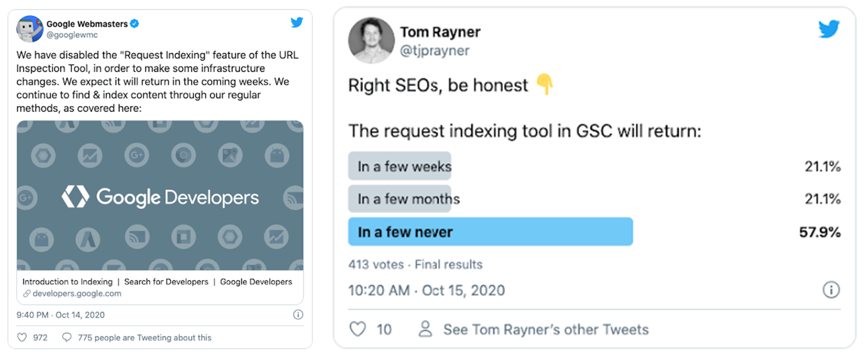
Task: Select 'In a few never' poll result bar
Action: [x=490, y=231]
